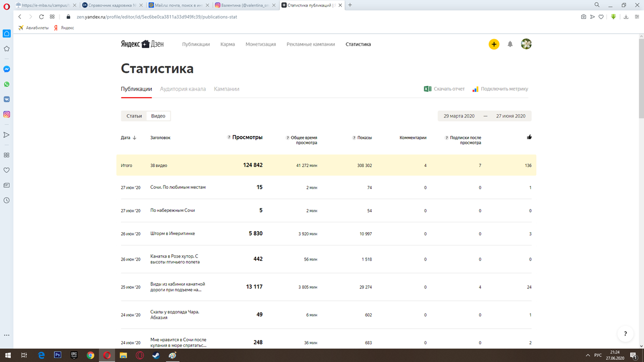The width and height of the screenshot is (644, 362).
Task: Open video 'Шторм в Имеритинке'
Action: [x=172, y=234]
